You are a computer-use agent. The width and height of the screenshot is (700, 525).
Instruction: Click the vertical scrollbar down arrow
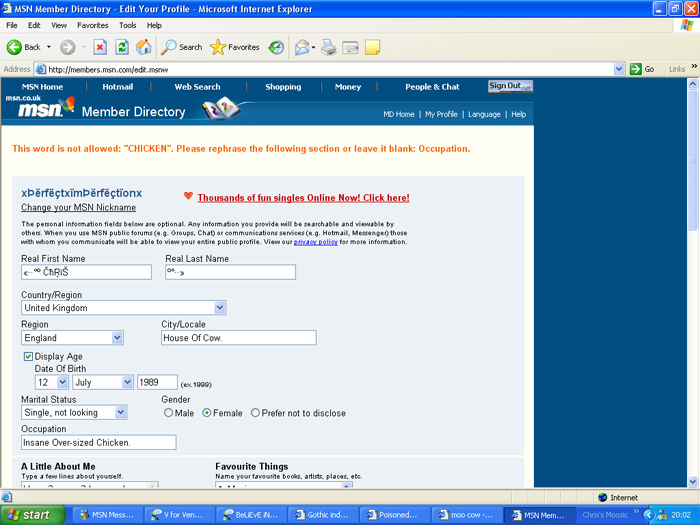click(692, 482)
